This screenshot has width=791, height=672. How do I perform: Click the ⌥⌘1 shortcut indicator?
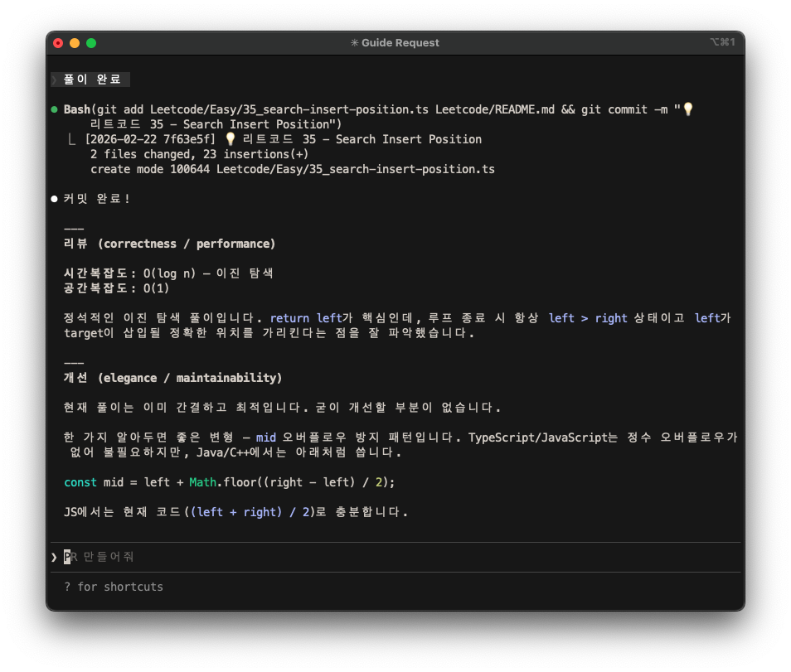tap(722, 42)
